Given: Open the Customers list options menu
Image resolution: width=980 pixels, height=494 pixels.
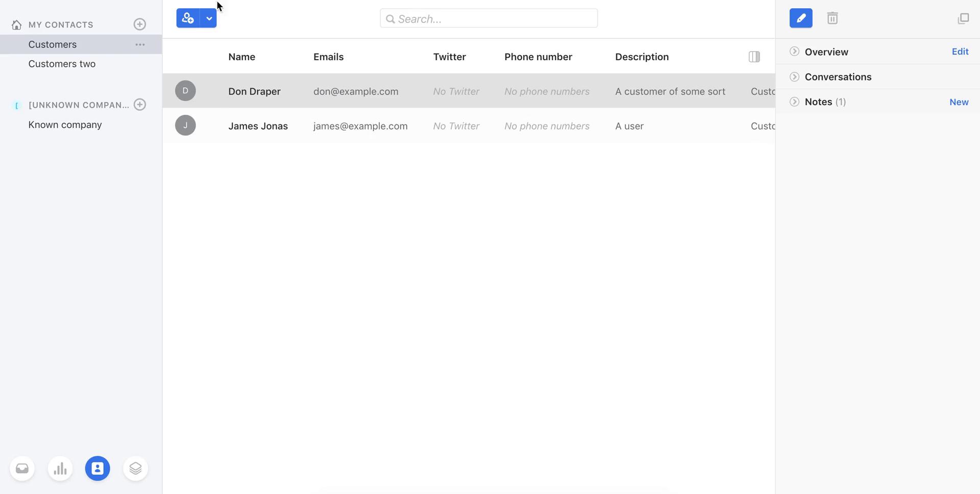Looking at the screenshot, I should 140,44.
